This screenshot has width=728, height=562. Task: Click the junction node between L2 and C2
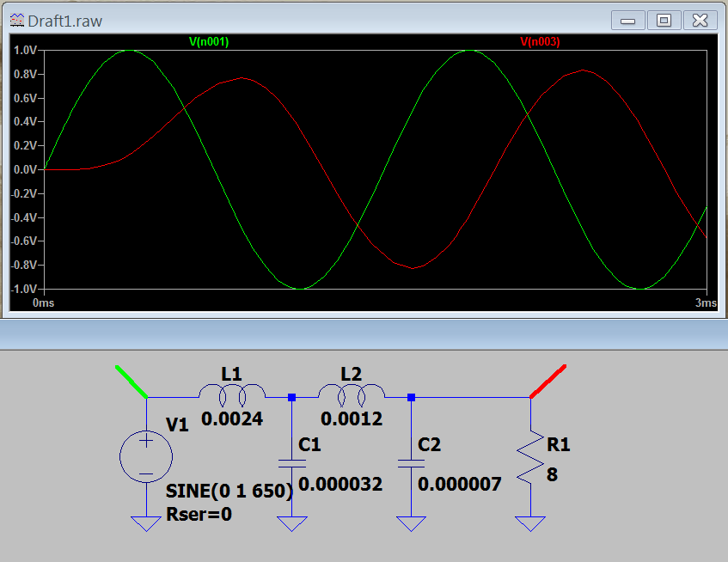point(411,397)
